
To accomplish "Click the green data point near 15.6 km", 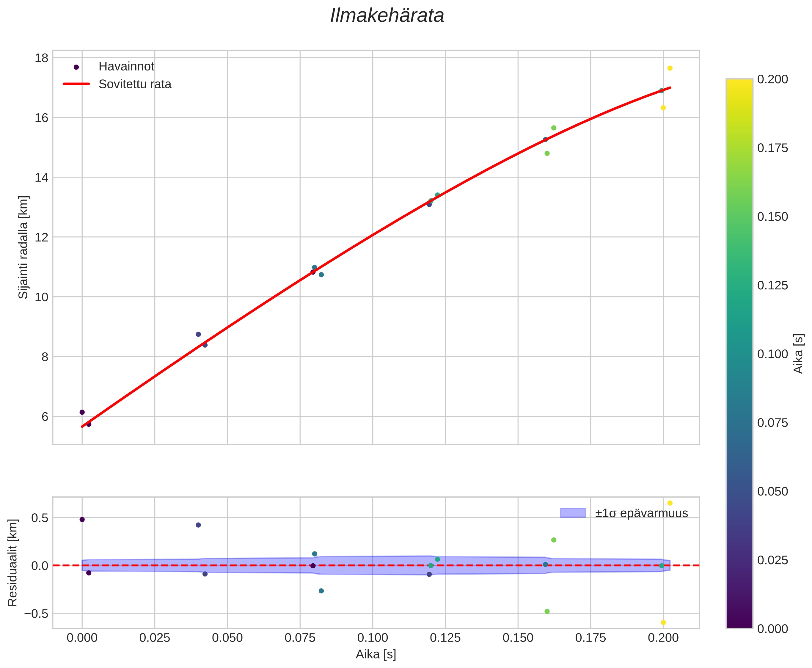I will click(554, 128).
